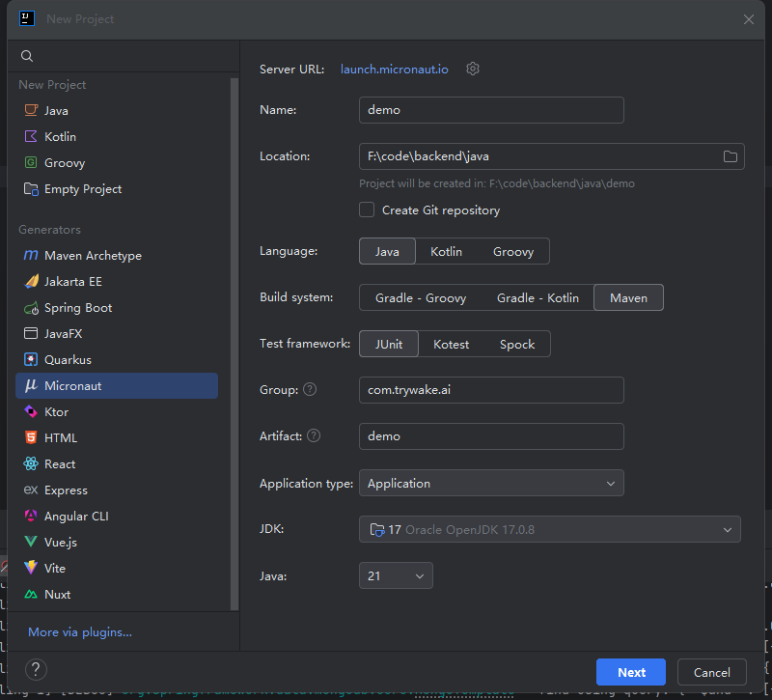Viewport: 772px width, 700px height.
Task: Open the dialog help question mark
Action: click(36, 669)
